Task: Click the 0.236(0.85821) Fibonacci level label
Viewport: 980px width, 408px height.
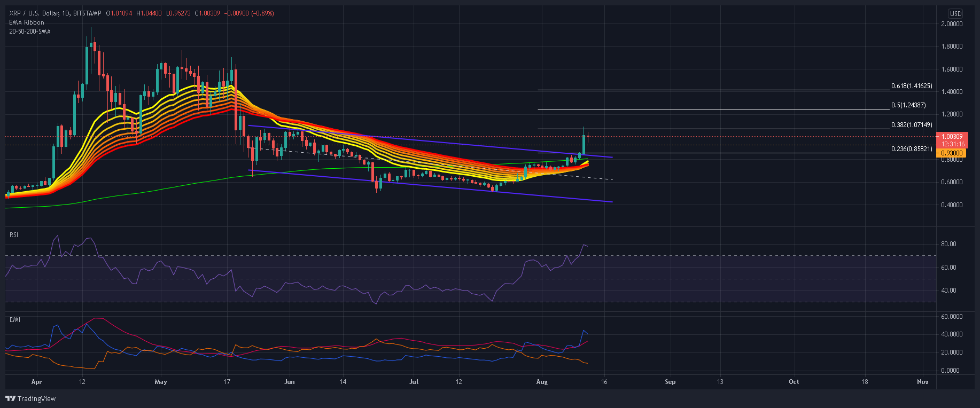Action: 912,149
